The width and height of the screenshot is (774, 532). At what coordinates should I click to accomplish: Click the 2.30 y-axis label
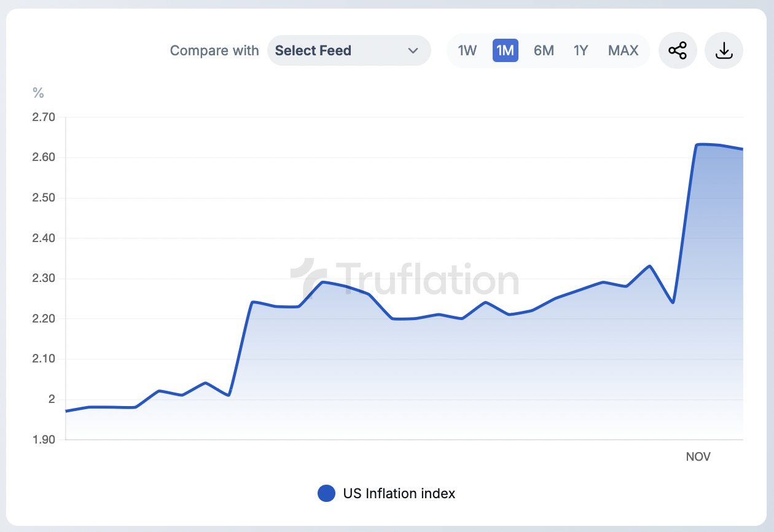(44, 278)
